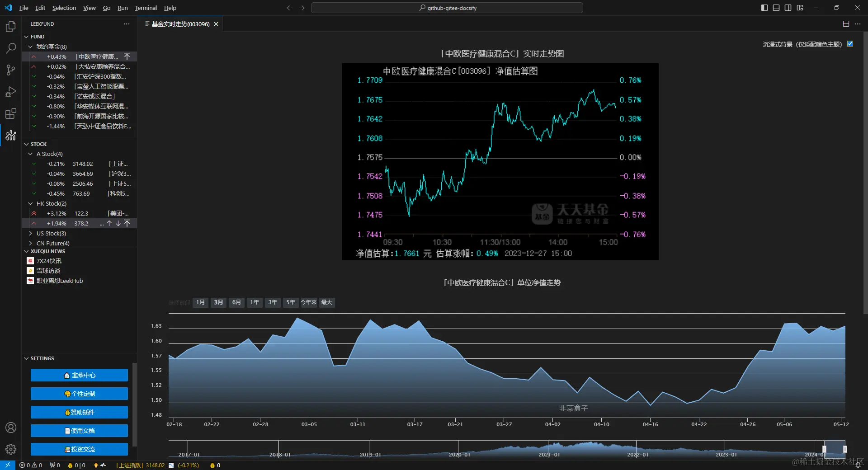Click the left range handle on timeline
Image resolution: width=868 pixels, height=470 pixels.
[824, 449]
